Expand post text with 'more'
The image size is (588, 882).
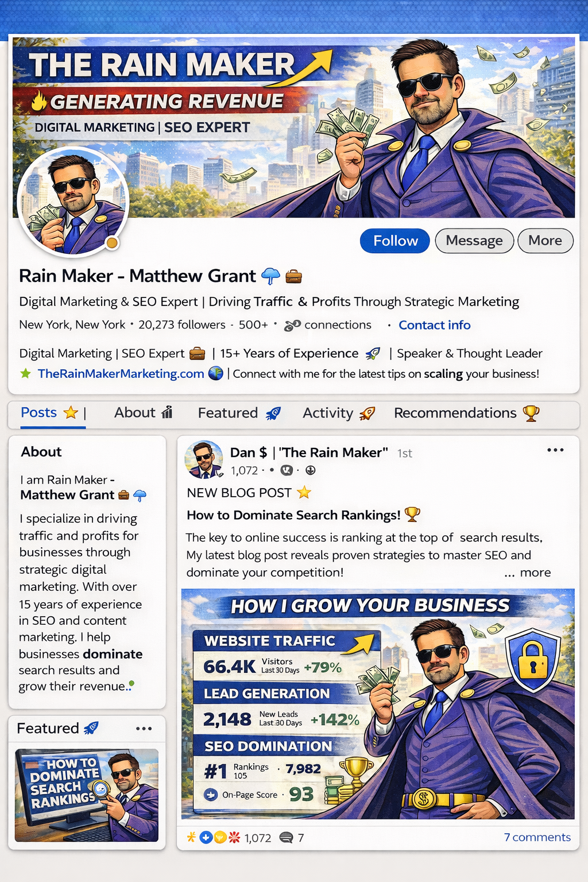tap(535, 572)
